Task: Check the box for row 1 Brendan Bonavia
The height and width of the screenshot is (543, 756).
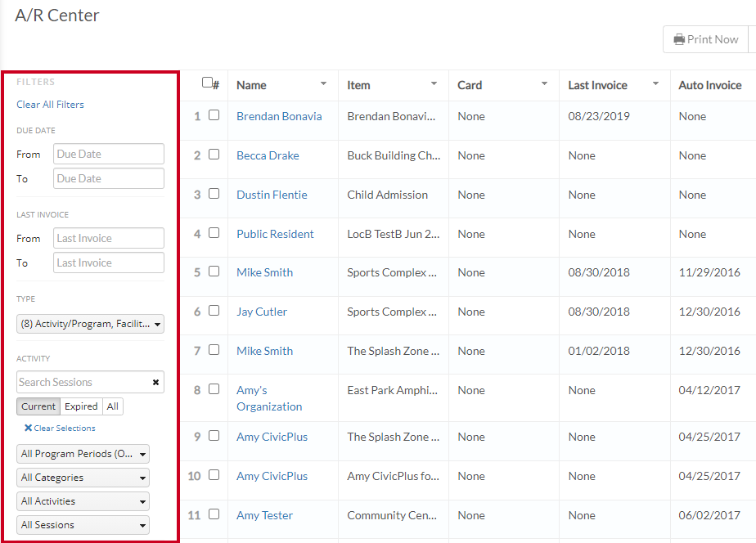Action: 214,115
